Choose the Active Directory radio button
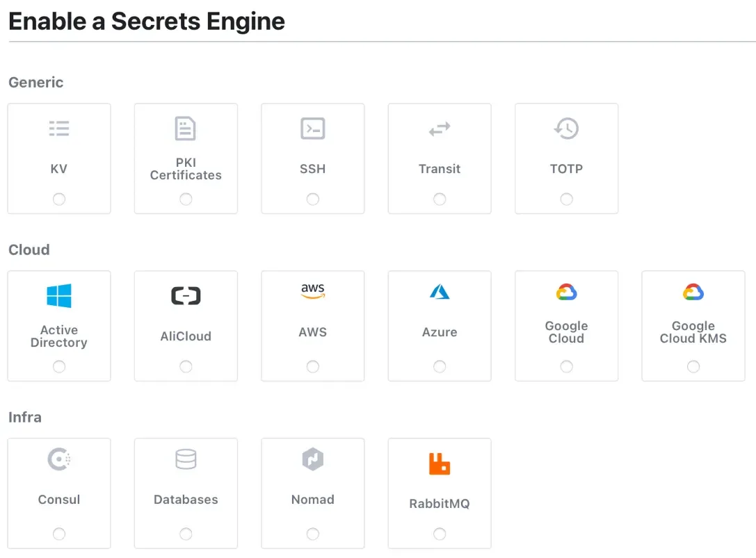 [59, 367]
